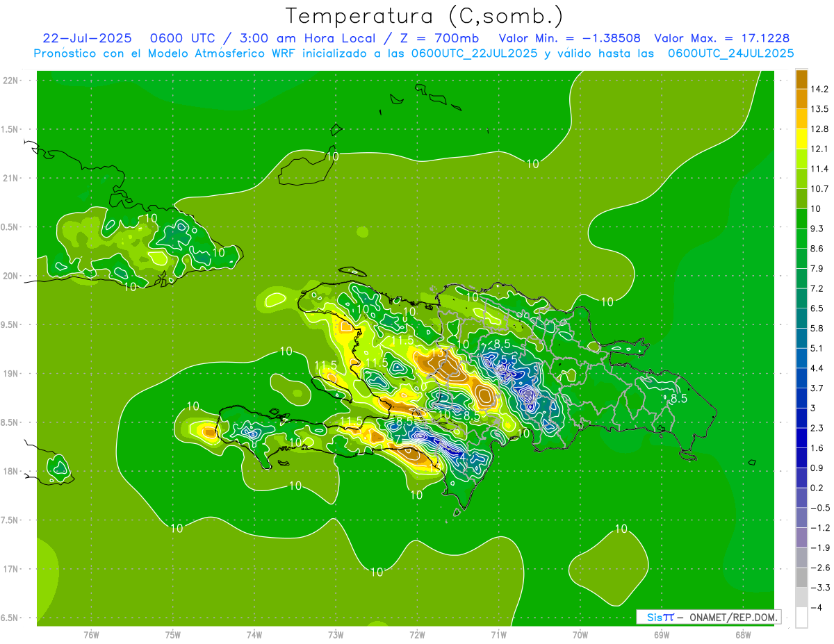Click the "3.7" color scale label
This screenshot has height=644, width=834.
tap(818, 388)
